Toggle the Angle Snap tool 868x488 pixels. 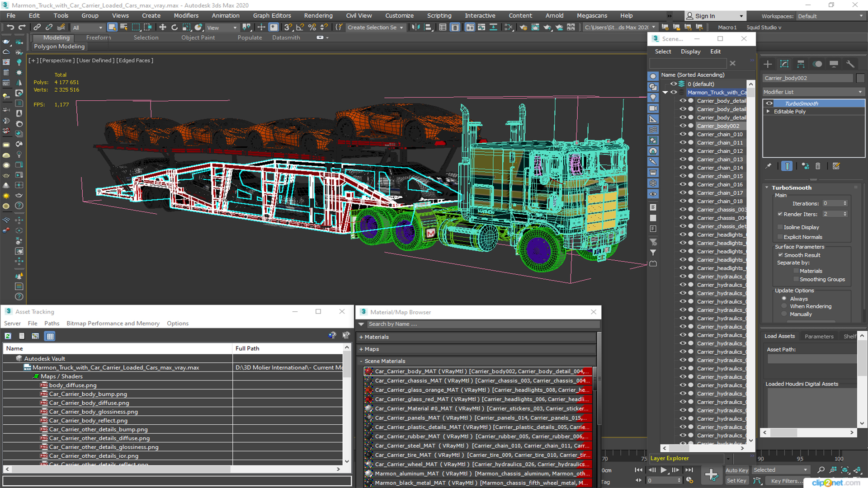tap(300, 28)
